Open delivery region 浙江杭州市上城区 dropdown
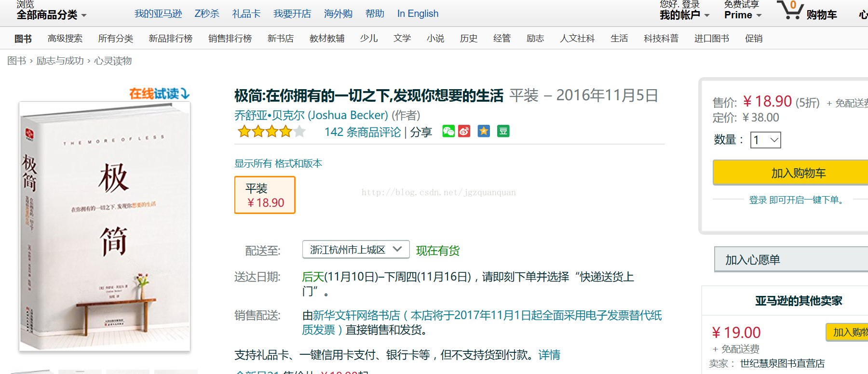 point(356,249)
